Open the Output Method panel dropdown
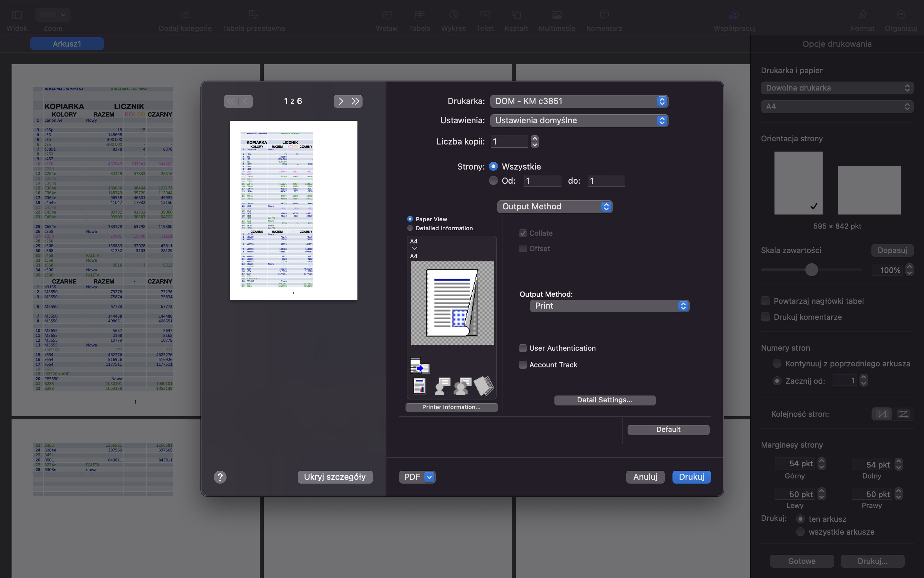 click(x=554, y=206)
